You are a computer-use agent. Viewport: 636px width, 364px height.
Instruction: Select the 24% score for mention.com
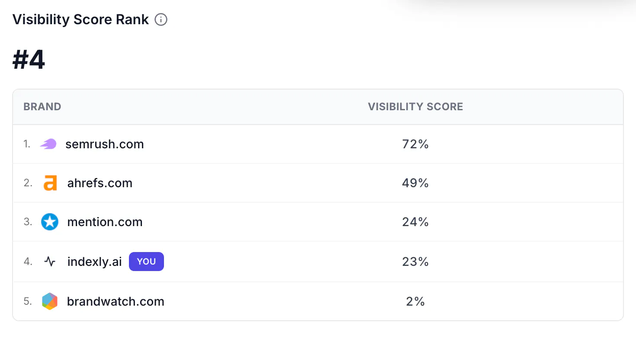point(415,222)
